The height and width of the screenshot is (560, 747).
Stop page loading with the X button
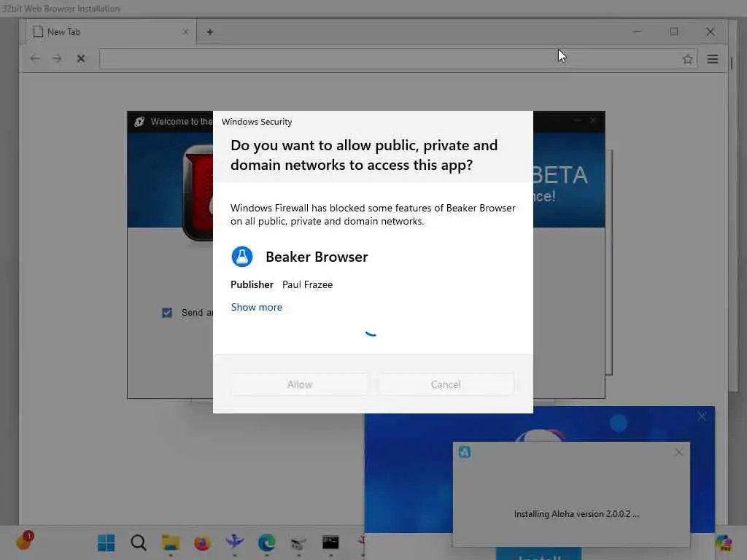(x=81, y=58)
